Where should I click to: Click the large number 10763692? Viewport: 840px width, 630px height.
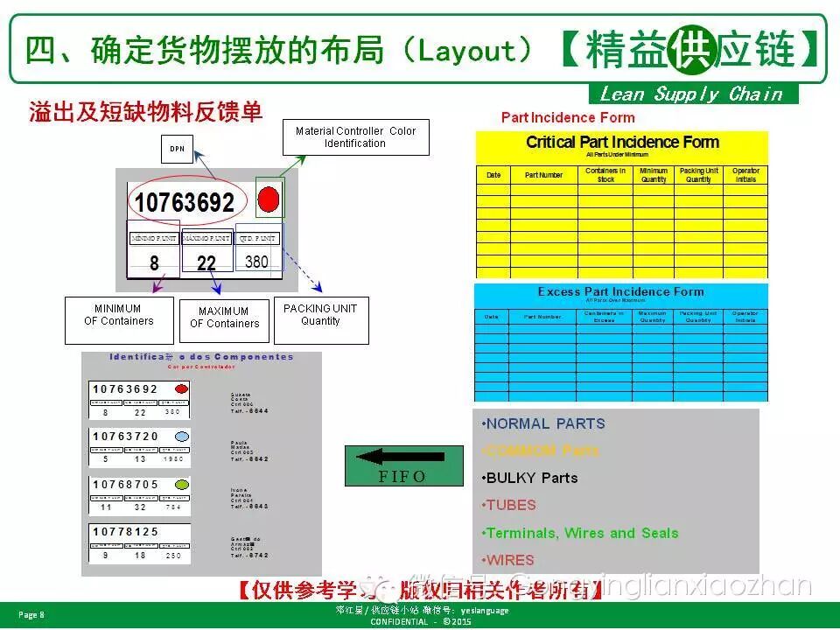(x=185, y=202)
